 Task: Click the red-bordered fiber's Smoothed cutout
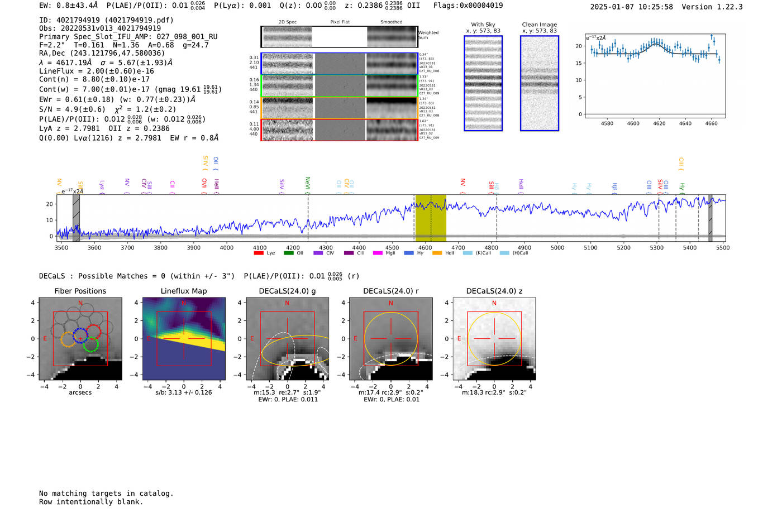[392, 130]
